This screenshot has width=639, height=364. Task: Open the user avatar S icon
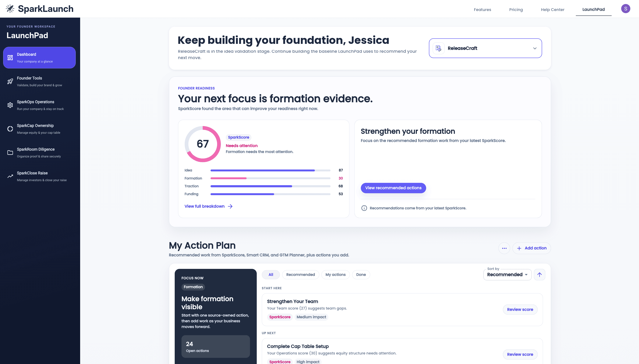(x=625, y=9)
